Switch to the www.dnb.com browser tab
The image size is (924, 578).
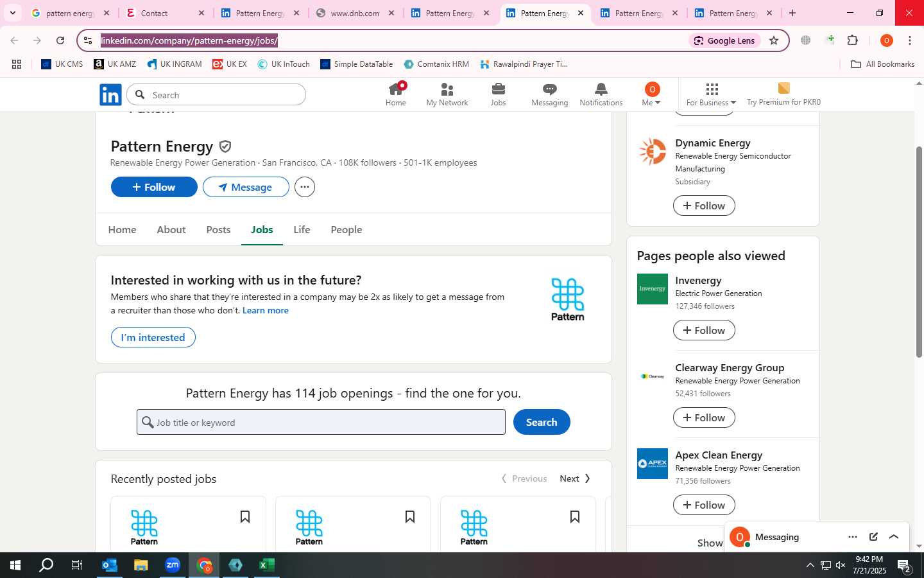(355, 13)
